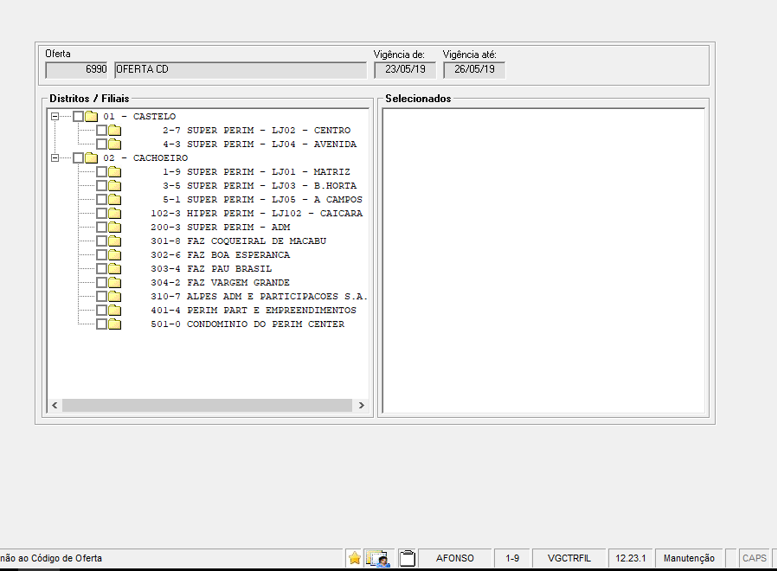
Task: Select checkbox for 3-5 SUPER PERIM LJ03 B.HORTA
Action: (102, 186)
